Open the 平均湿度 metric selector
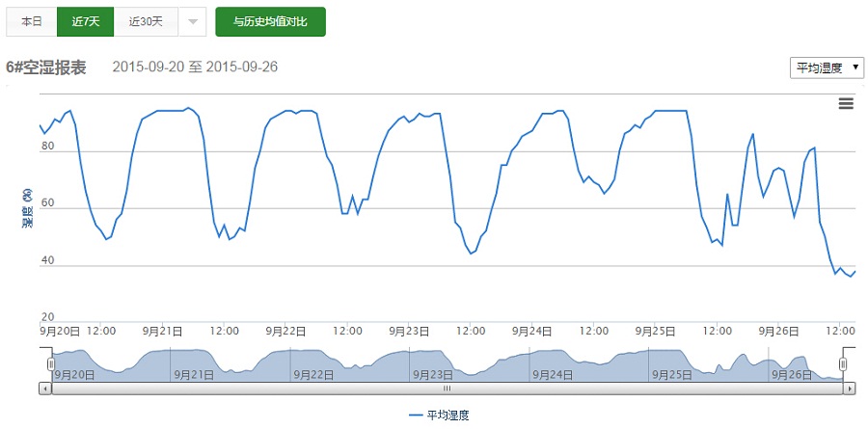The image size is (868, 429). tap(826, 67)
